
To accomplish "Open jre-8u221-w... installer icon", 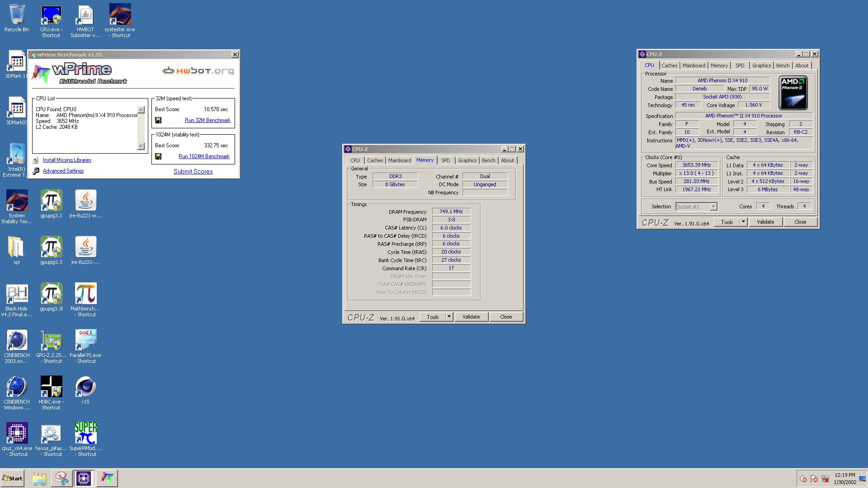I will coord(85,204).
